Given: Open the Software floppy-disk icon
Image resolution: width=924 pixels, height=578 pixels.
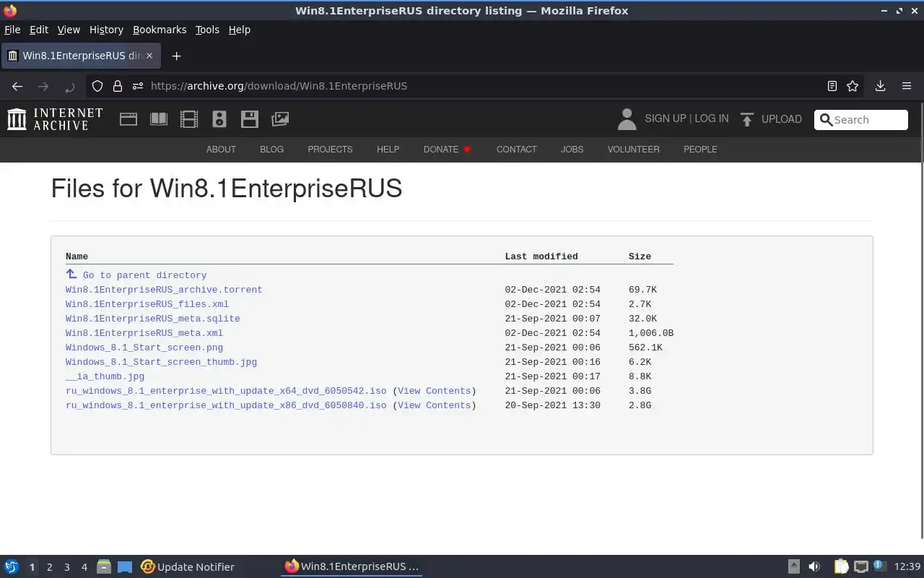Looking at the screenshot, I should pyautogui.click(x=250, y=119).
